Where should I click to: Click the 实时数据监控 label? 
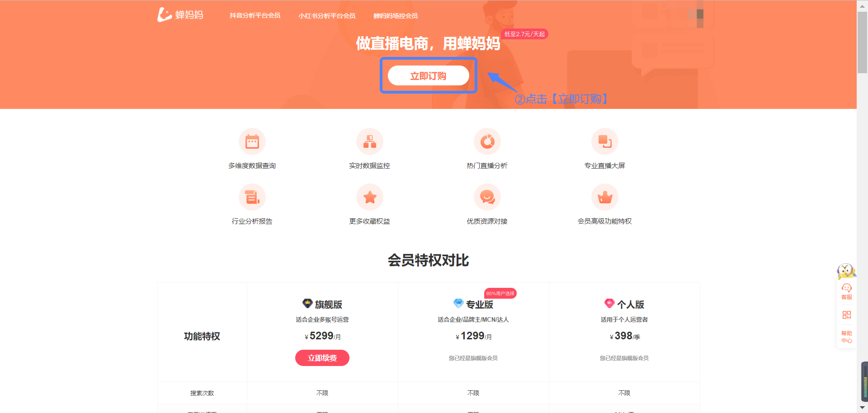(369, 166)
